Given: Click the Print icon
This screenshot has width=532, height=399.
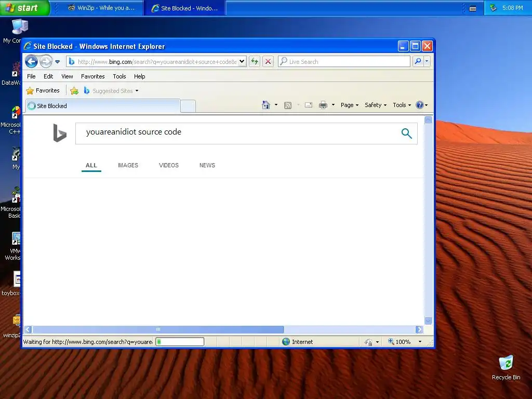Looking at the screenshot, I should [323, 105].
